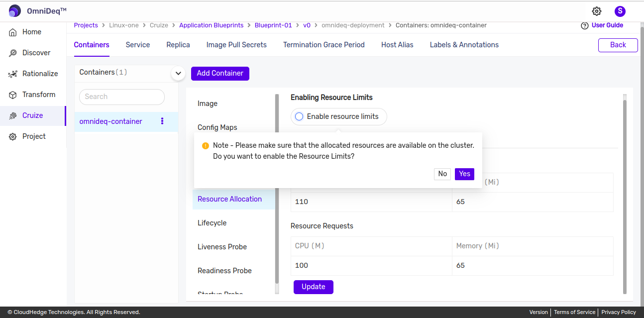The height and width of the screenshot is (318, 644).
Task: Click omnideq-deployment breadcrumb
Action: click(x=353, y=25)
